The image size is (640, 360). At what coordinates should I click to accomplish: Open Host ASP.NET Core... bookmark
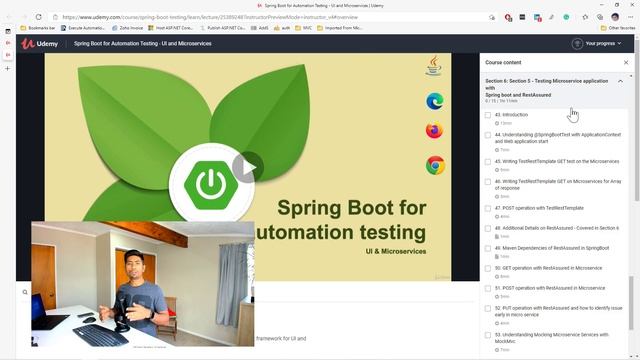point(171,28)
